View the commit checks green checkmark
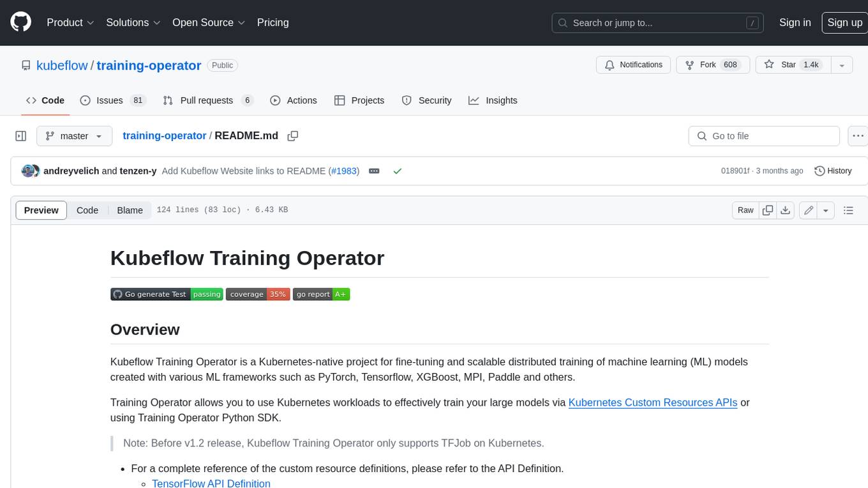This screenshot has width=868, height=488. 398,171
